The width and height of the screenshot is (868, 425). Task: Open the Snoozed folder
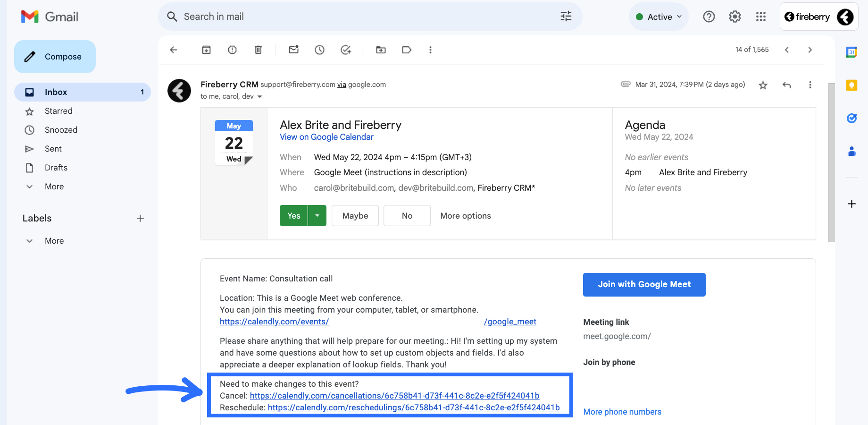coord(61,130)
